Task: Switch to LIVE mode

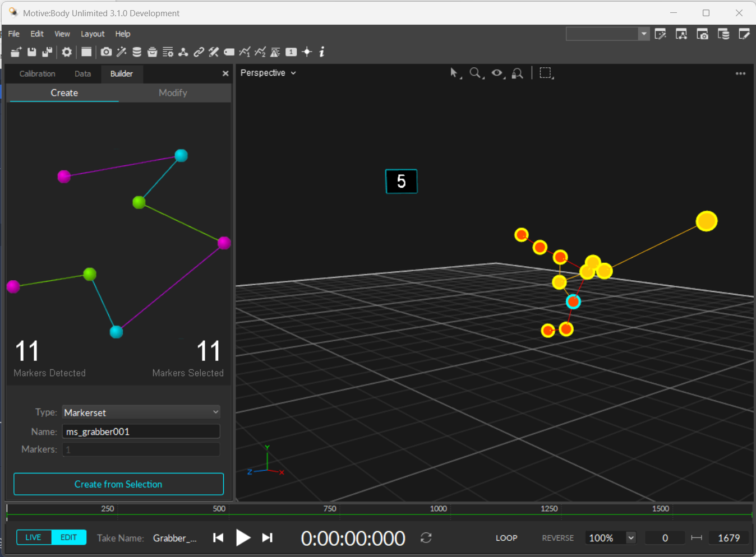Action: click(x=33, y=537)
